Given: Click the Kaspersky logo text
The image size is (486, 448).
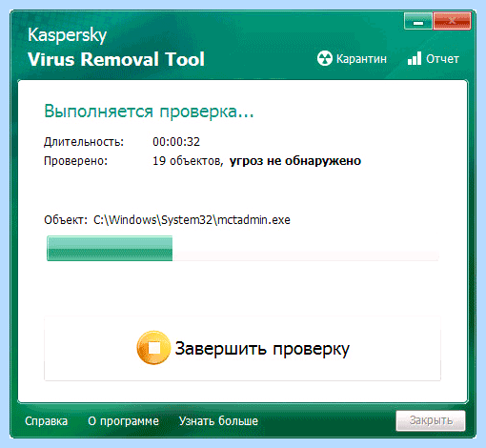Looking at the screenshot, I should (x=67, y=35).
